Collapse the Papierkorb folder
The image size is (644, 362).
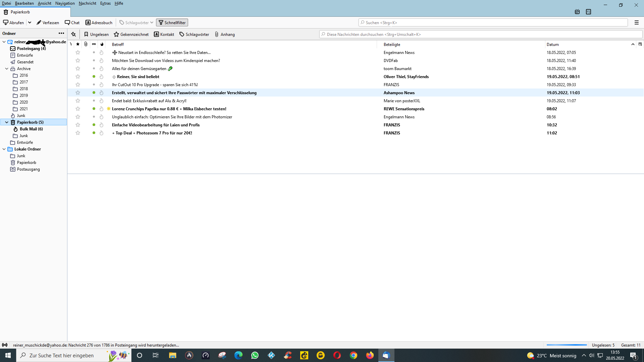(7, 122)
